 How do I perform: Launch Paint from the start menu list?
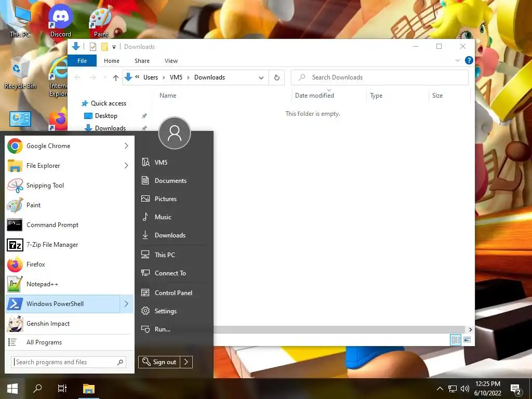tap(70, 205)
